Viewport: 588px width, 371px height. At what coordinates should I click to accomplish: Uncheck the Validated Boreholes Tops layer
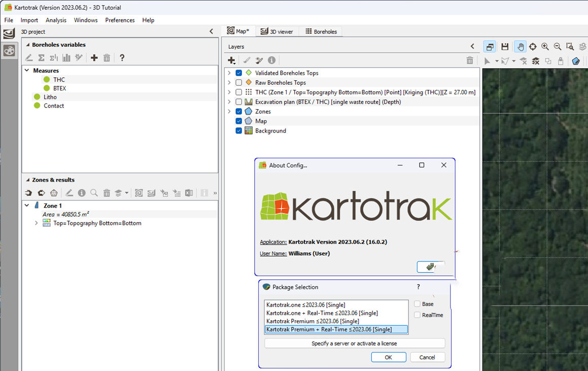(x=238, y=73)
